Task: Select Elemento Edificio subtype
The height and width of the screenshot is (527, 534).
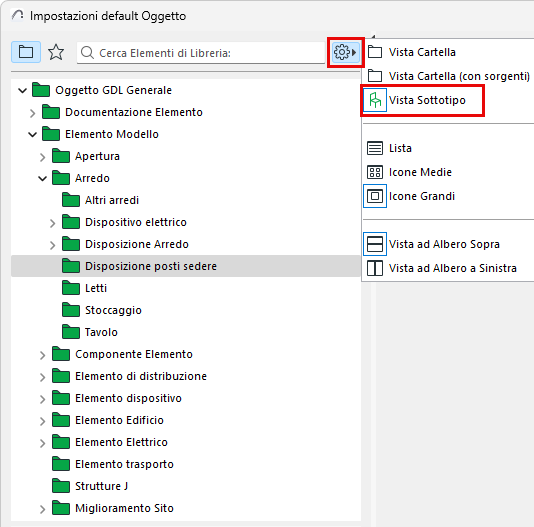Action: coord(120,420)
